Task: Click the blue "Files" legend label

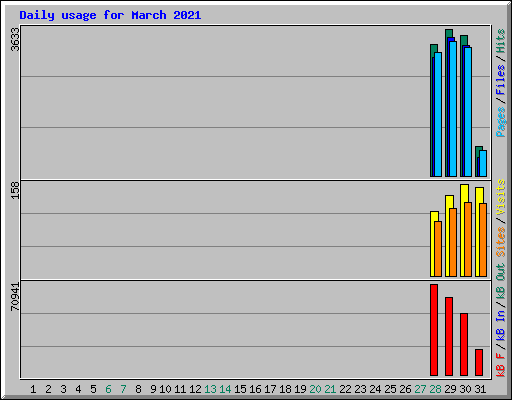Action: point(500,80)
